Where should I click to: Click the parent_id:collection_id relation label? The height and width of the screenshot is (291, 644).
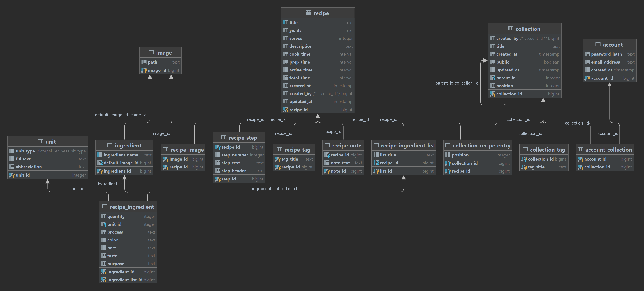[x=457, y=83]
